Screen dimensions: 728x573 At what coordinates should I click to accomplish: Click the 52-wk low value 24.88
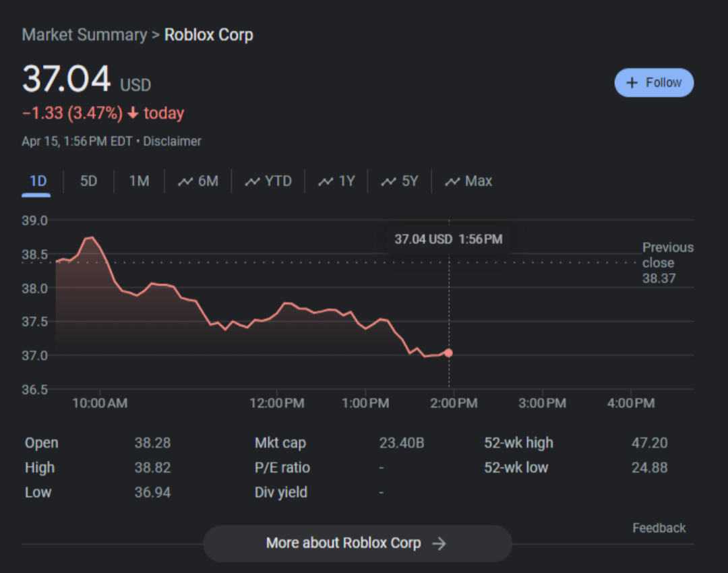tap(650, 468)
